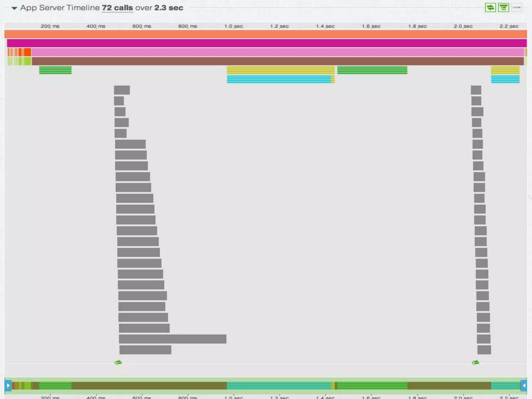The image size is (532, 399).
Task: Click the left green async arrows marker
Action: point(118,362)
